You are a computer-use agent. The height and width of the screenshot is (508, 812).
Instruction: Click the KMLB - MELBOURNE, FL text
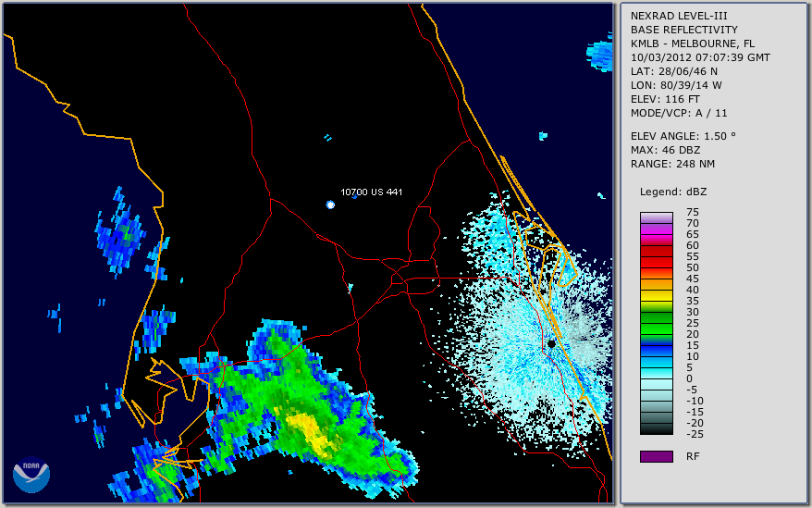pos(693,43)
